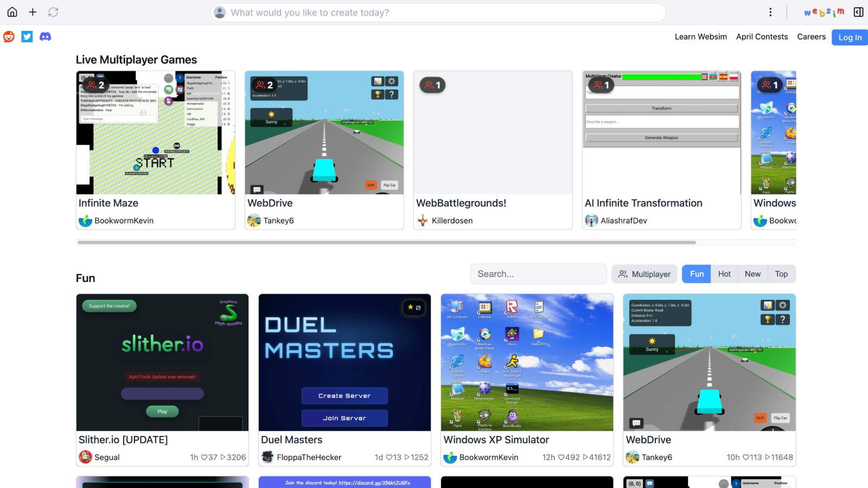
Task: Click 'Killerdosen' author name
Action: click(x=452, y=221)
